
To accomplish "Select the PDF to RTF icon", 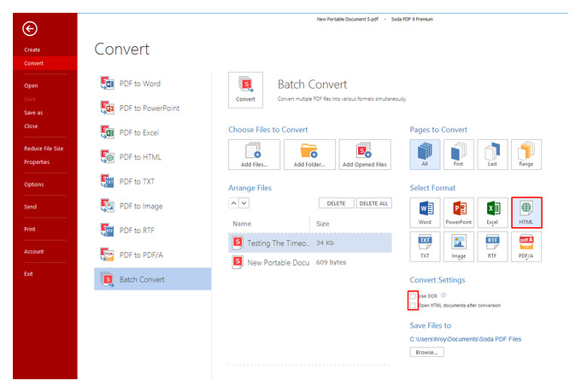I will pyautogui.click(x=107, y=230).
